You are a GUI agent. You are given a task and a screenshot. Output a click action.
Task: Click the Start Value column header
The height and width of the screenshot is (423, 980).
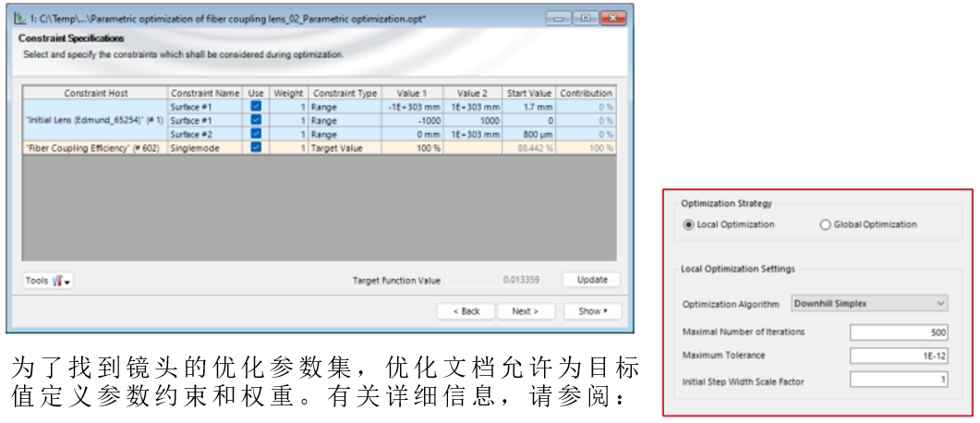tap(528, 93)
